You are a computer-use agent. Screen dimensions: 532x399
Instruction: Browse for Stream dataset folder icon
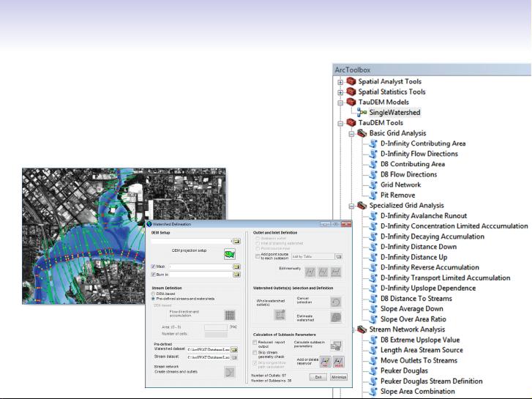coord(233,357)
